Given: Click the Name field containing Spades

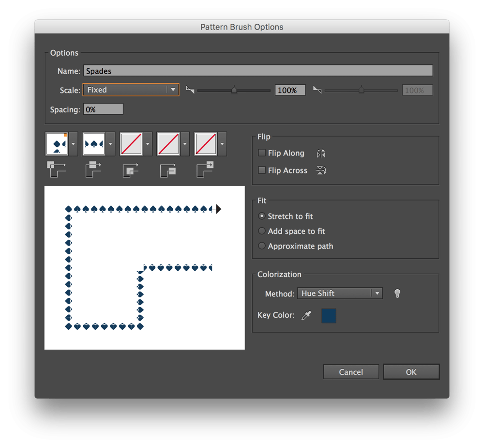Looking at the screenshot, I should click(x=257, y=71).
